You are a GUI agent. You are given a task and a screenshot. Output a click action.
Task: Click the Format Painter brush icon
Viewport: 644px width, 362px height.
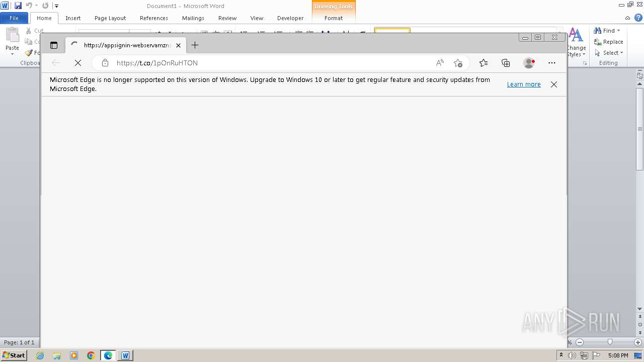pyautogui.click(x=29, y=53)
